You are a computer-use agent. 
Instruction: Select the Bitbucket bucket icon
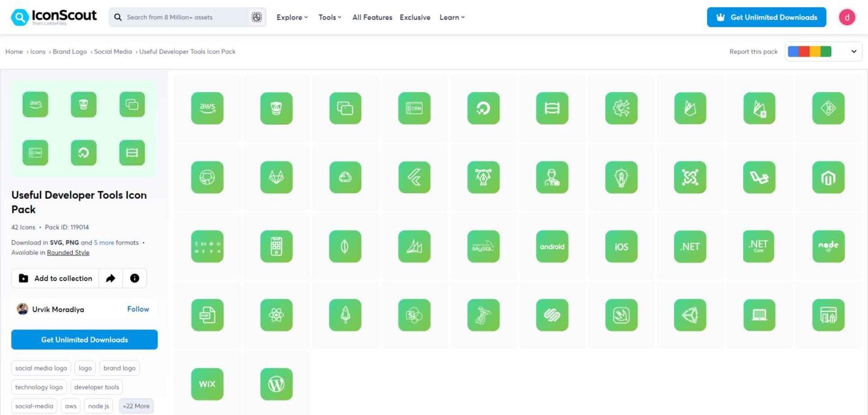[x=277, y=108]
